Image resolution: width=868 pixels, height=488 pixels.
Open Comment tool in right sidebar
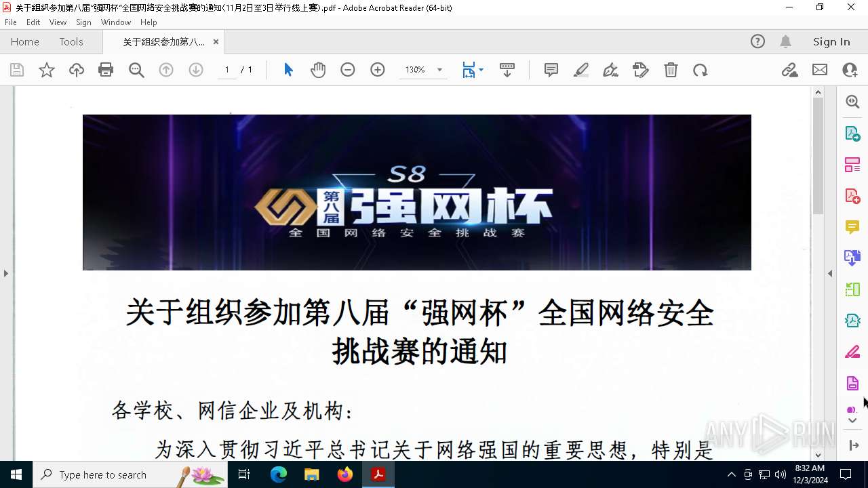[852, 226]
